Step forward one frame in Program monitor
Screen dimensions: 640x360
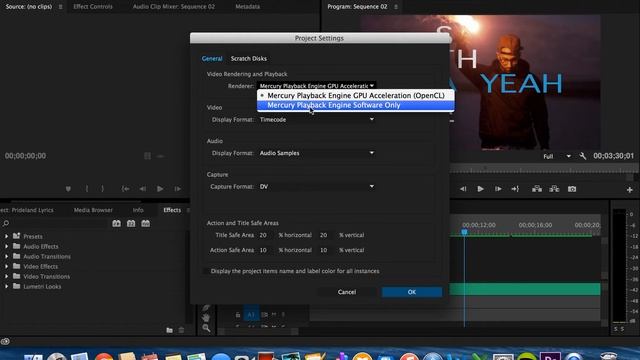click(498, 189)
